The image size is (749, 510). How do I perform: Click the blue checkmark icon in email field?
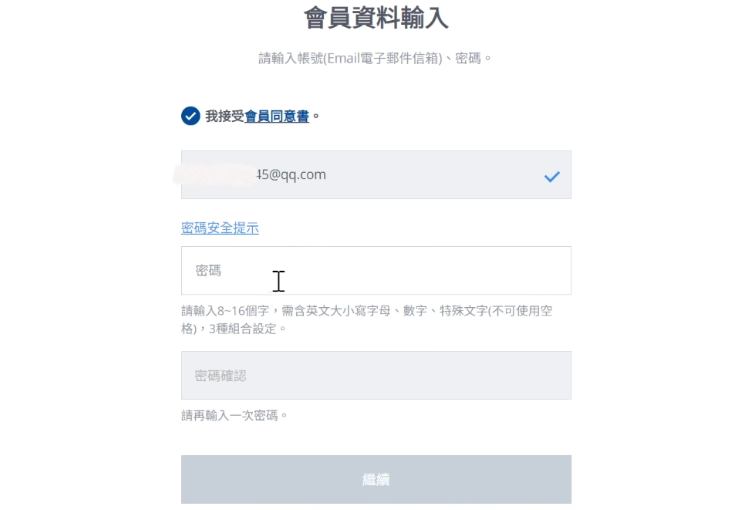click(552, 176)
